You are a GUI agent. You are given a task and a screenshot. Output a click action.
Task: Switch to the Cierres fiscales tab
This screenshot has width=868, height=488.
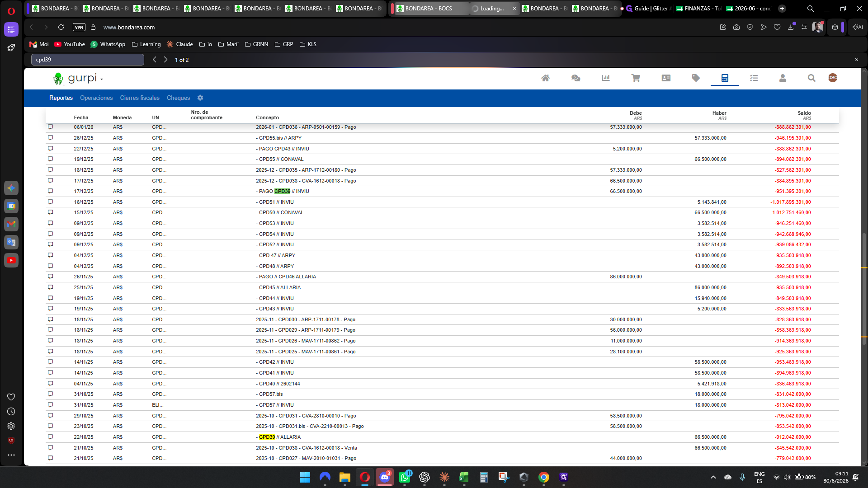140,98
